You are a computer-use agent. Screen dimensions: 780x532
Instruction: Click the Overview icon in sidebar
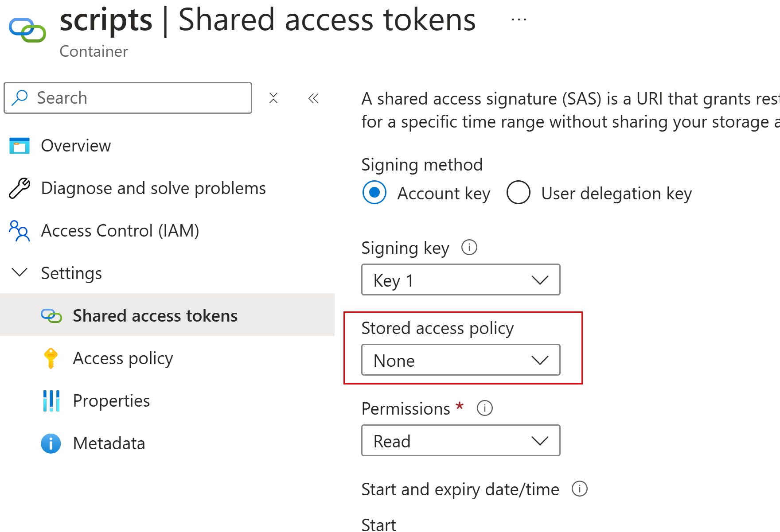click(19, 146)
